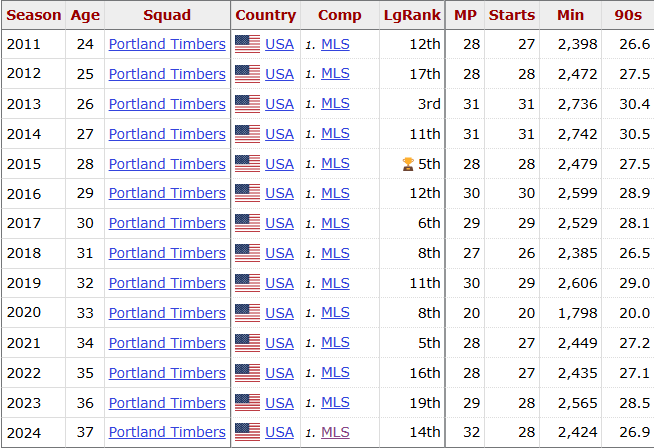Follow the USA country link for 2020

[280, 313]
